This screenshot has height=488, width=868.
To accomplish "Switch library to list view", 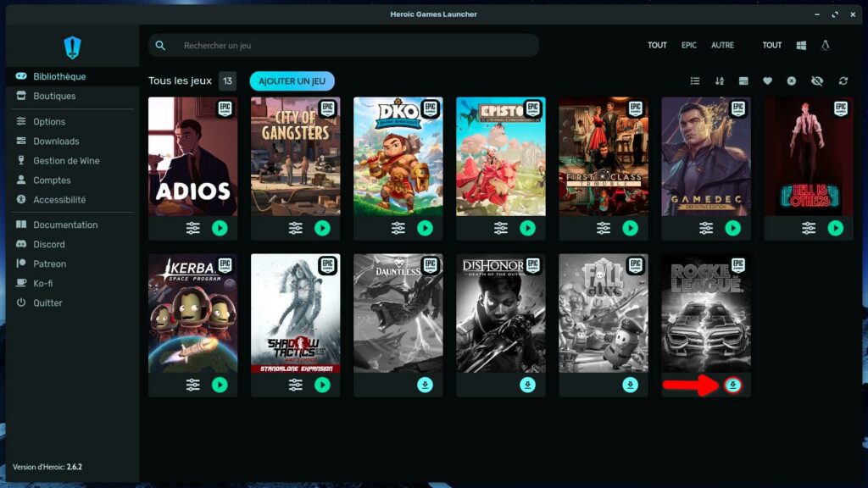I will tap(695, 80).
